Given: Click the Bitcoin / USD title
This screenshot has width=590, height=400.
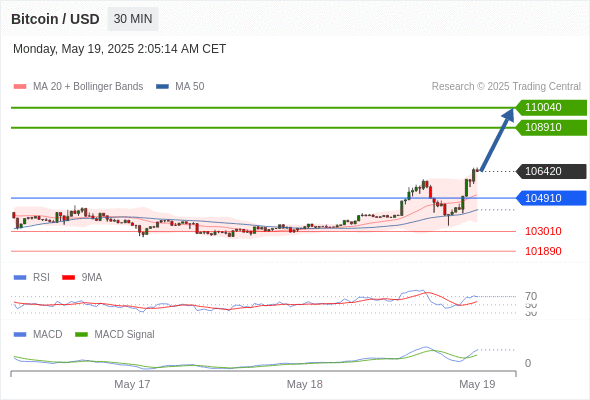Looking at the screenshot, I should pyautogui.click(x=55, y=19).
